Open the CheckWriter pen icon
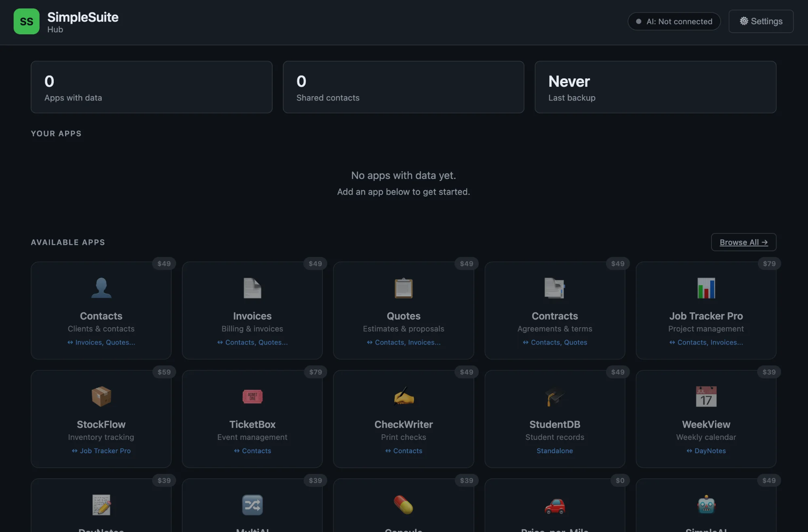The height and width of the screenshot is (532, 808). [x=404, y=396]
